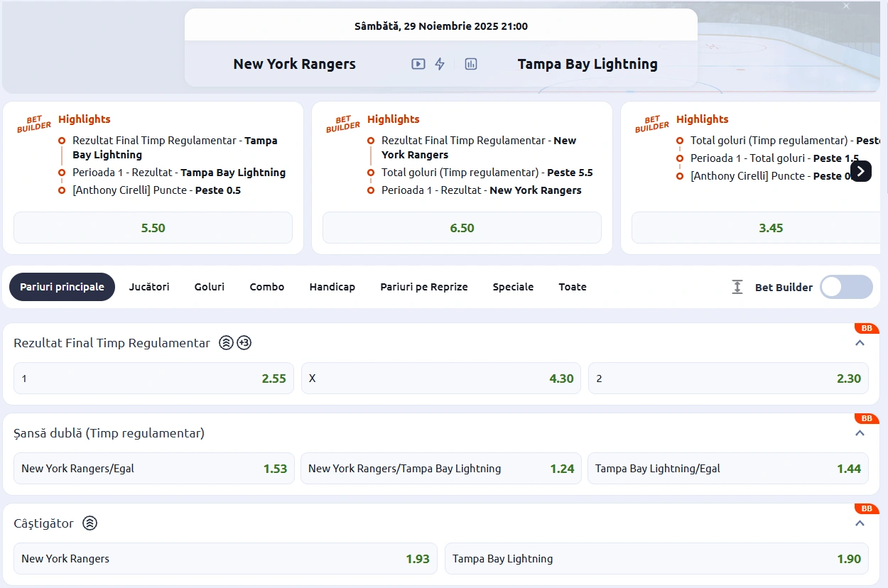Click the stacked-chevron icon next to Câștigător

[x=90, y=523]
